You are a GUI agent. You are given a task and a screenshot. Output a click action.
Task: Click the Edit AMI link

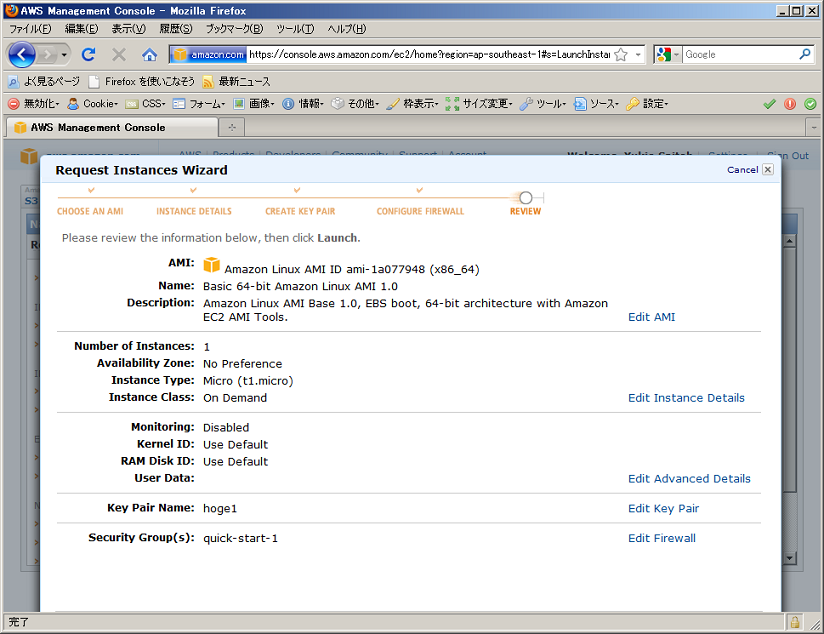(651, 317)
